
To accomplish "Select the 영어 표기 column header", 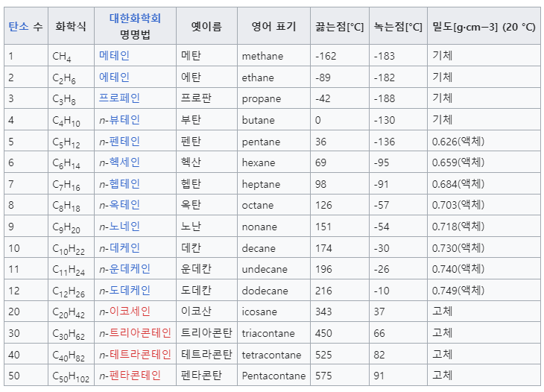I will [x=273, y=26].
